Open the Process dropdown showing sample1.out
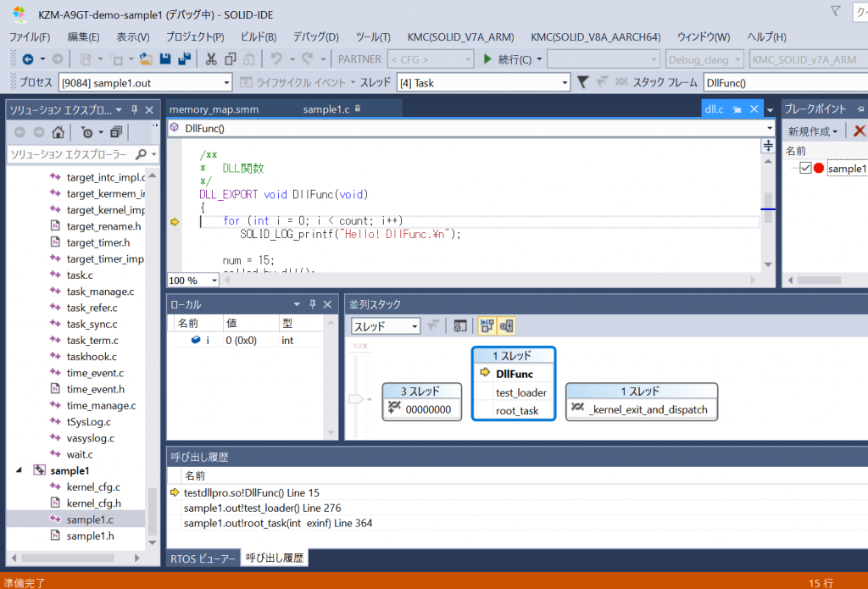Screen dimensions: 868x589 225,83
